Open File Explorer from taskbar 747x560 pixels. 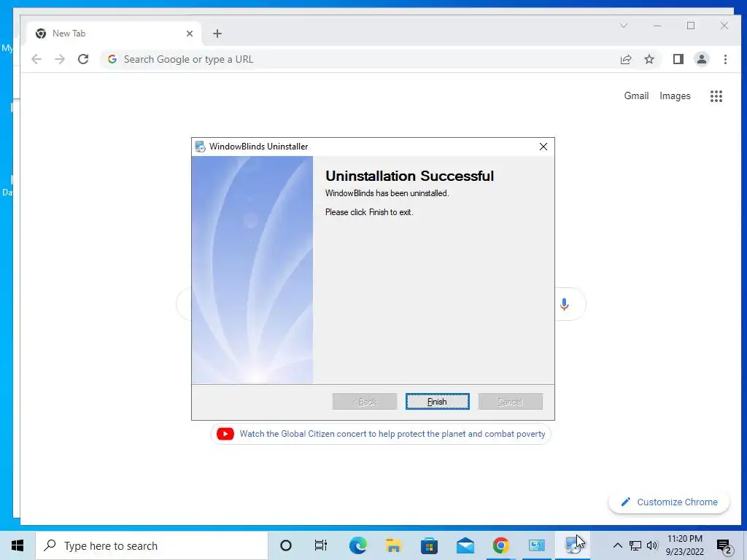(393, 545)
